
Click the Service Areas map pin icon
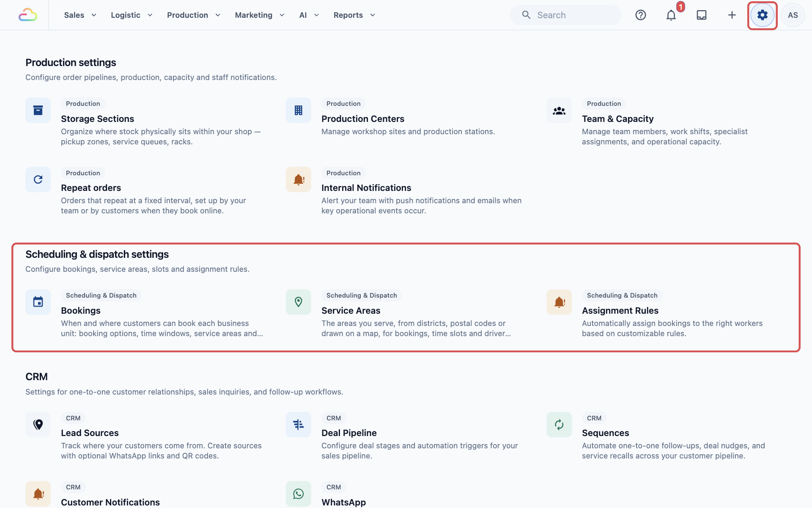click(x=299, y=302)
